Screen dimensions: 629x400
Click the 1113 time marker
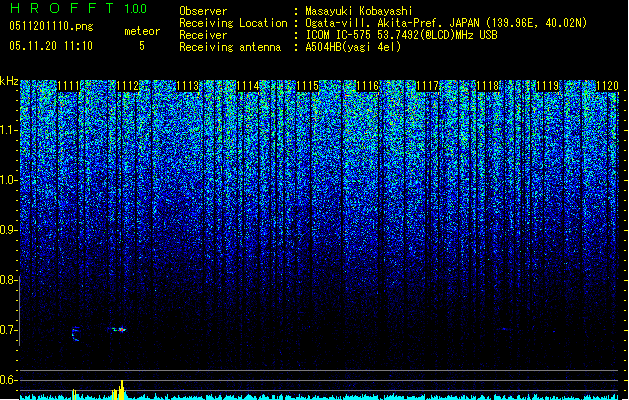188,86
